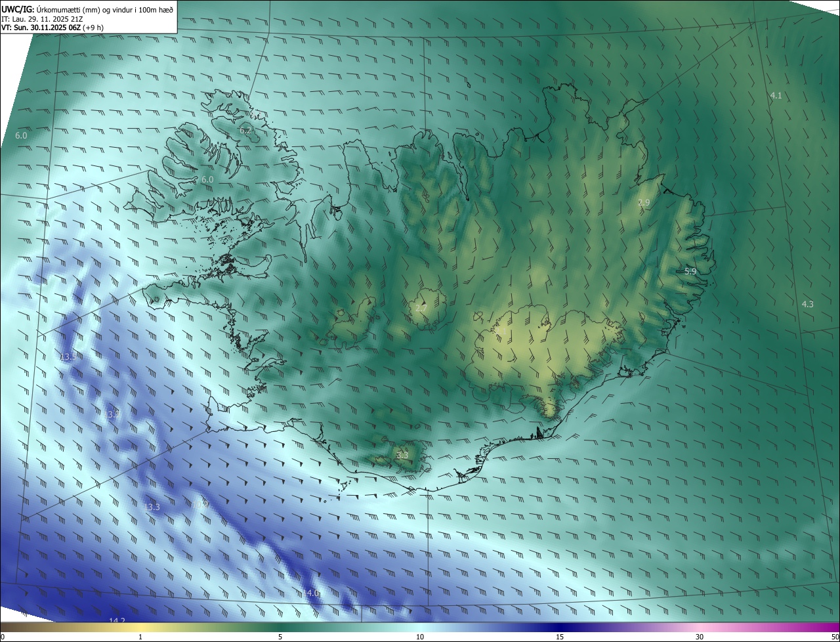
Task: Click the 3.3 value label on the map
Action: coord(402,455)
